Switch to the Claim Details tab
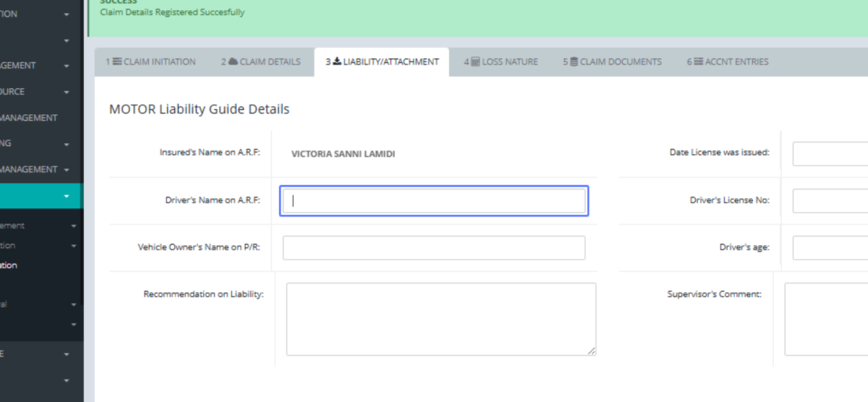 260,62
